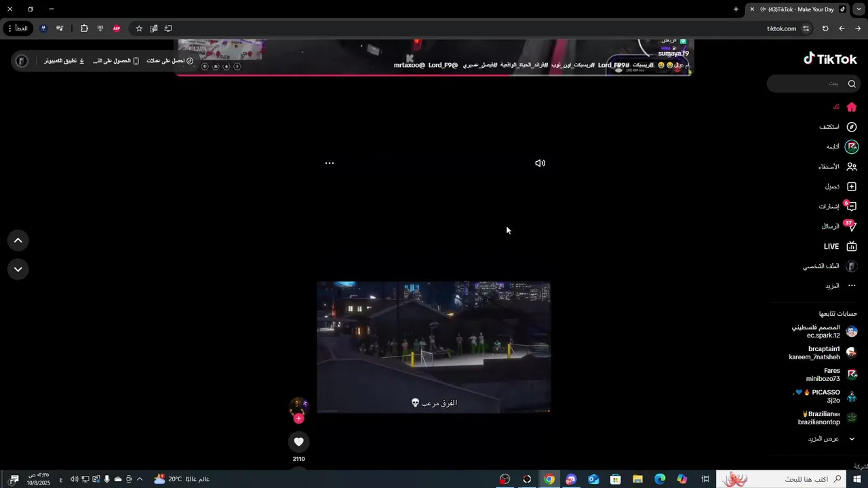Viewport: 868px width, 488px height.
Task: Open the weather widget showing 20°C
Action: (x=181, y=479)
